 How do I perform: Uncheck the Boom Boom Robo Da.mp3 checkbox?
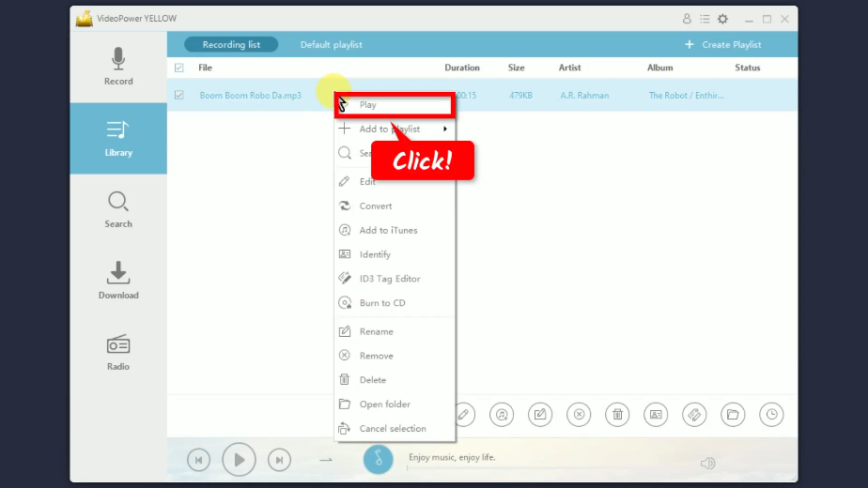(178, 95)
